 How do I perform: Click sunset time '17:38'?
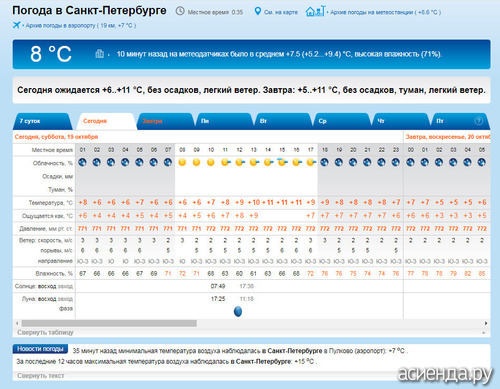point(247,286)
